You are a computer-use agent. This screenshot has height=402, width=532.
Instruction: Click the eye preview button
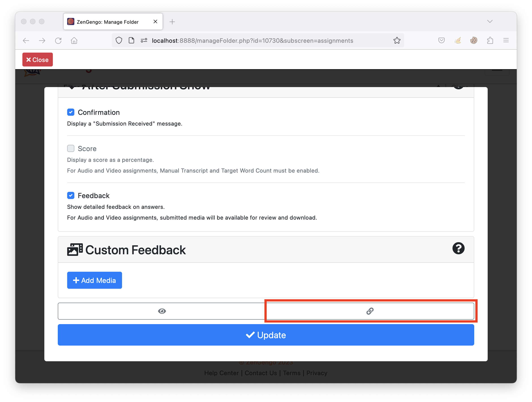pos(162,311)
